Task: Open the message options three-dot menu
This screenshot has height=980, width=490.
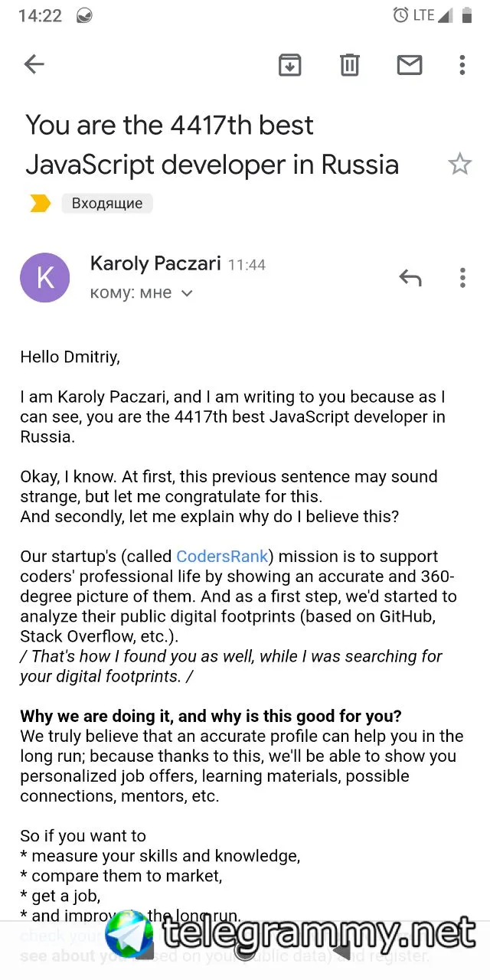Action: tap(462, 277)
